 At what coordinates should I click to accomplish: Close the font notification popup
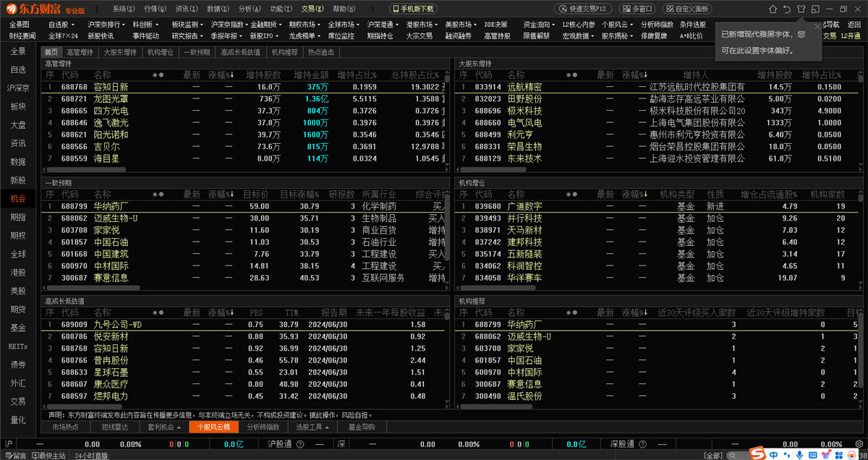point(817,26)
